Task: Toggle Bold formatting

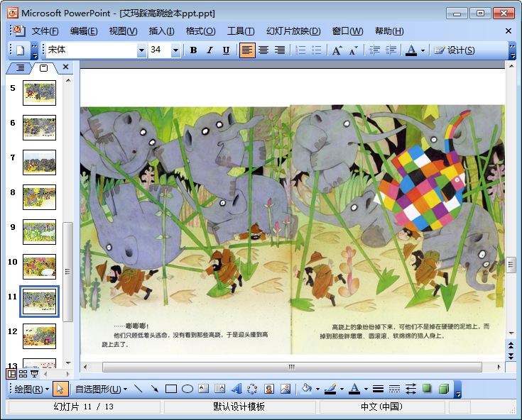Action: (193, 50)
